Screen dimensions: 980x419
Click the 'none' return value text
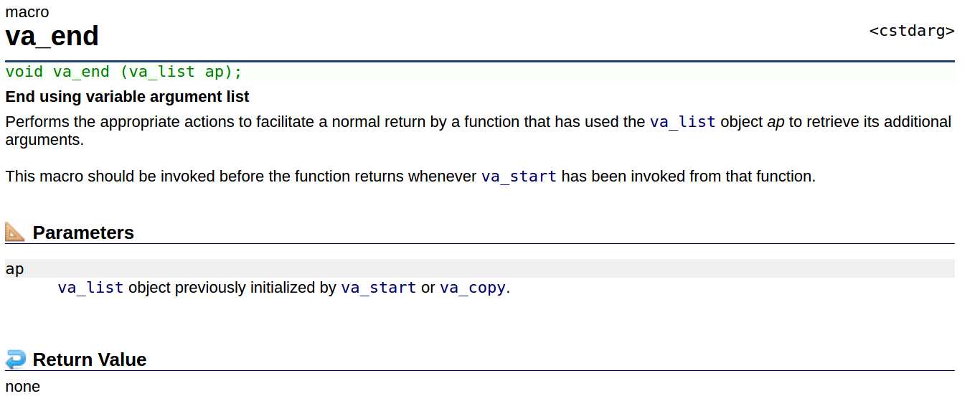pos(23,387)
